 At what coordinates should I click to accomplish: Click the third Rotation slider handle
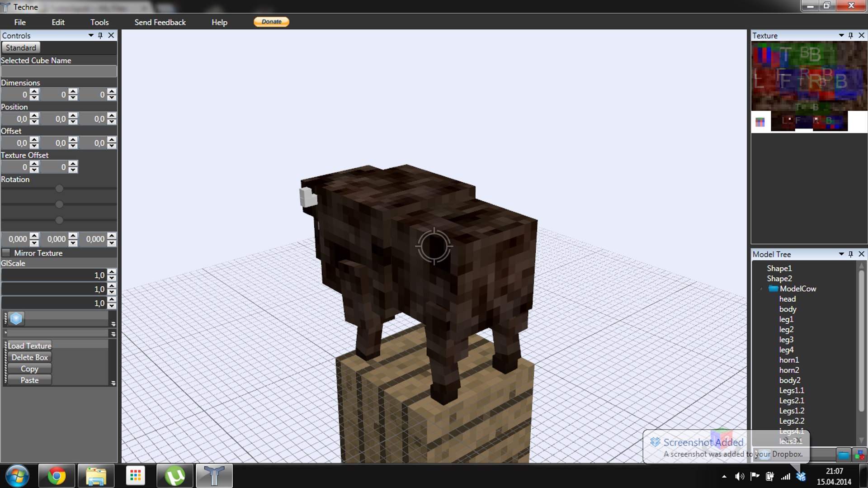[x=59, y=220]
